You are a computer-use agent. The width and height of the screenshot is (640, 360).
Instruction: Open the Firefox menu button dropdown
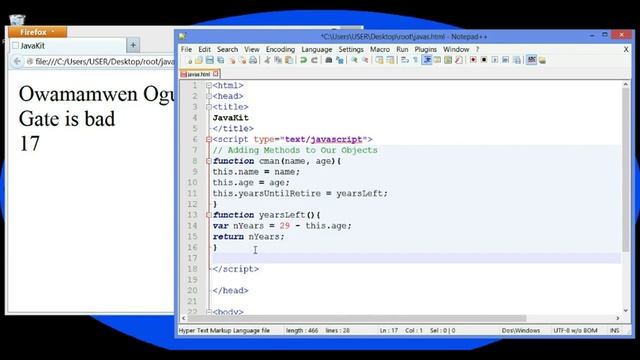tap(37, 32)
